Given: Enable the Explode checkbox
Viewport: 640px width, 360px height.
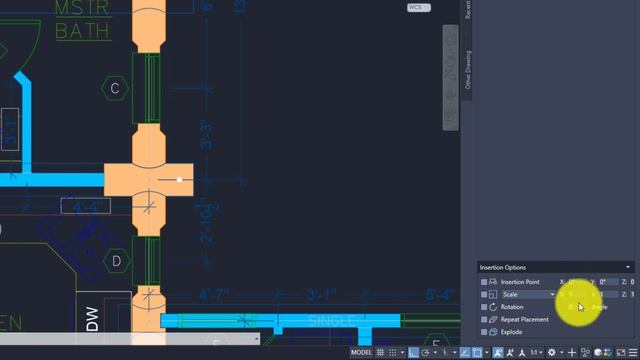Looking at the screenshot, I should (484, 332).
